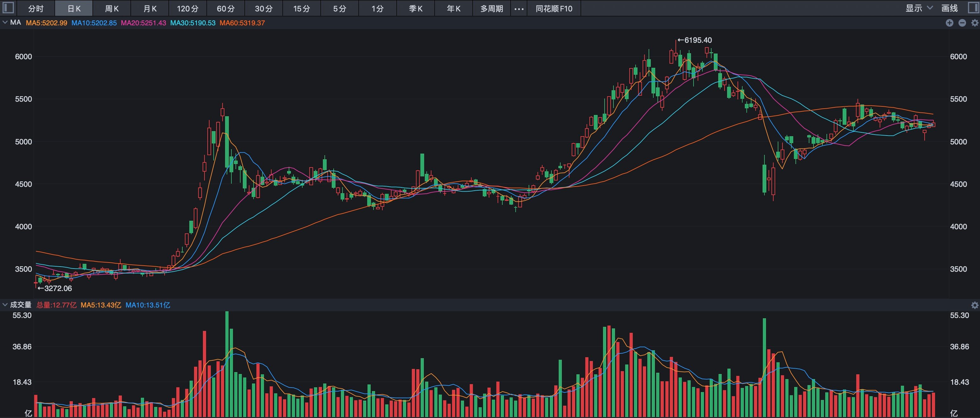Click the MA5:5202.99 label

point(47,23)
